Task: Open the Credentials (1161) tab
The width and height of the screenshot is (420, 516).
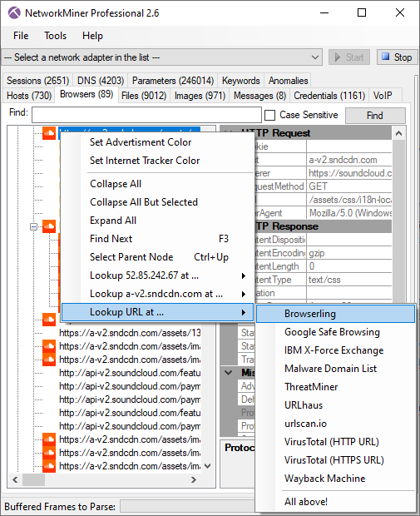Action: click(x=329, y=96)
